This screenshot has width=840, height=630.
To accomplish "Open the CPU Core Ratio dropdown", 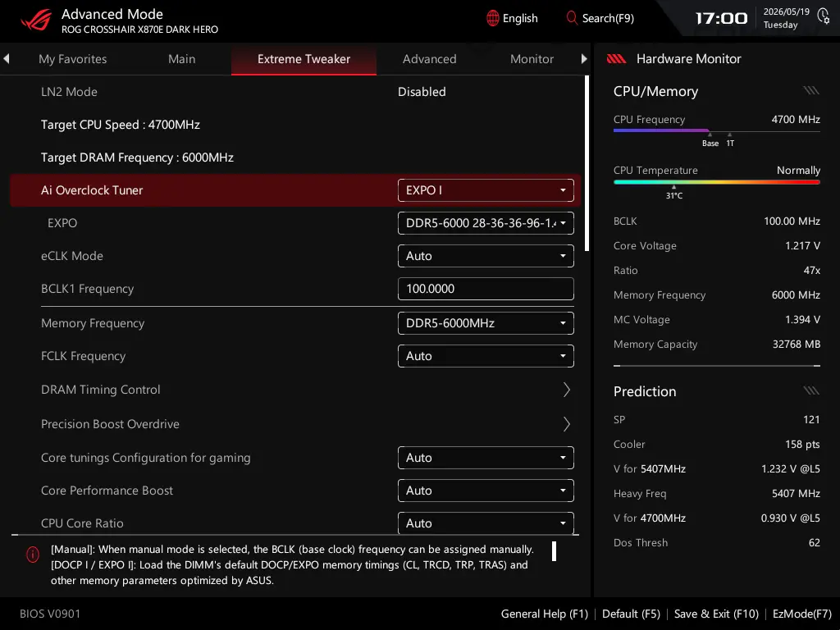I will [486, 523].
